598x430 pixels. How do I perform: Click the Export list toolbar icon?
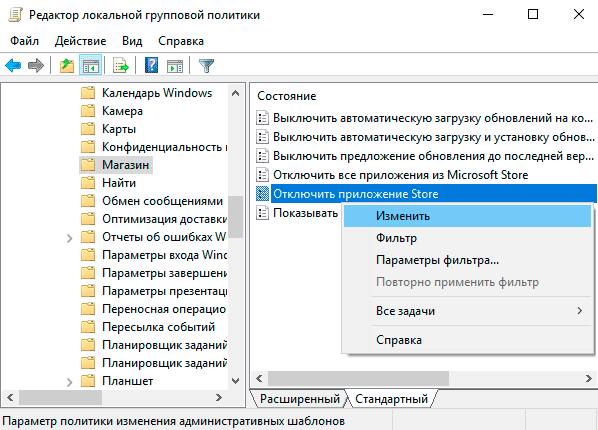pyautogui.click(x=121, y=66)
